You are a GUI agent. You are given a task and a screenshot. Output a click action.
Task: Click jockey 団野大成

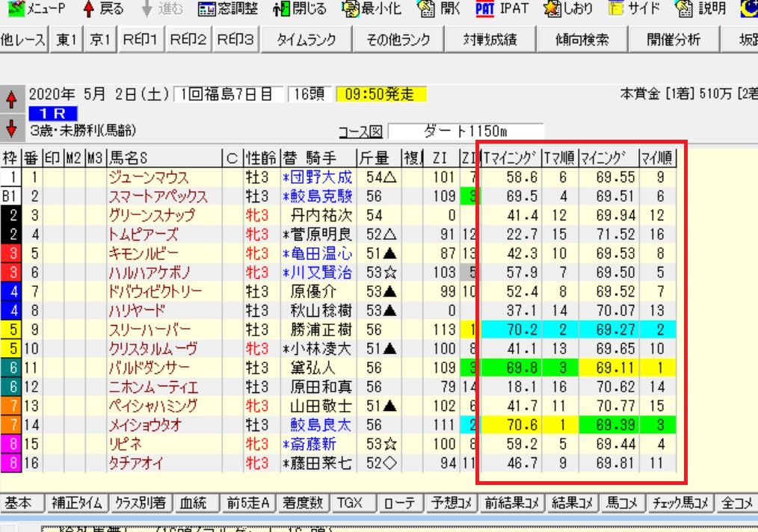click(x=321, y=177)
